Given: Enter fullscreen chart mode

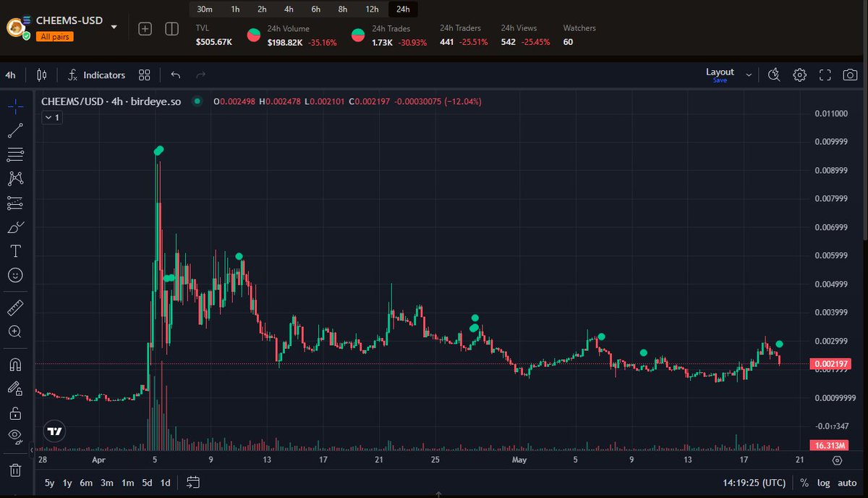Looking at the screenshot, I should tap(825, 75).
